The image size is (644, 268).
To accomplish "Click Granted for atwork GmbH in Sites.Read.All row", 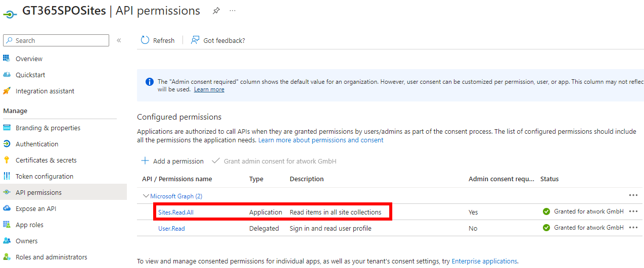I will pos(589,211).
